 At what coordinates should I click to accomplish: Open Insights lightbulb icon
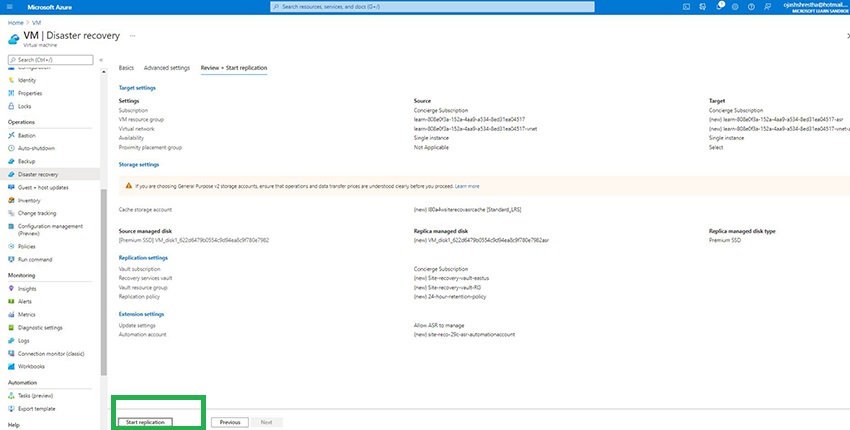click(x=12, y=289)
